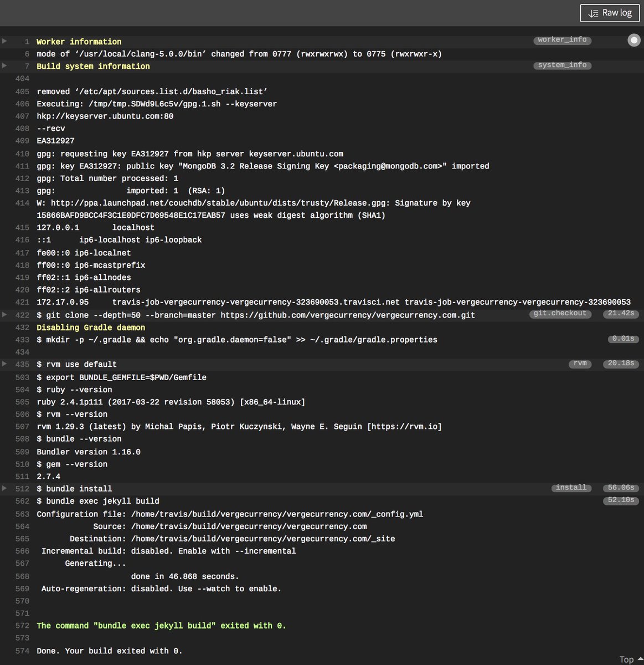Click the '$ bundle exec jekyll build' line
This screenshot has width=644, height=665.
[x=98, y=501]
